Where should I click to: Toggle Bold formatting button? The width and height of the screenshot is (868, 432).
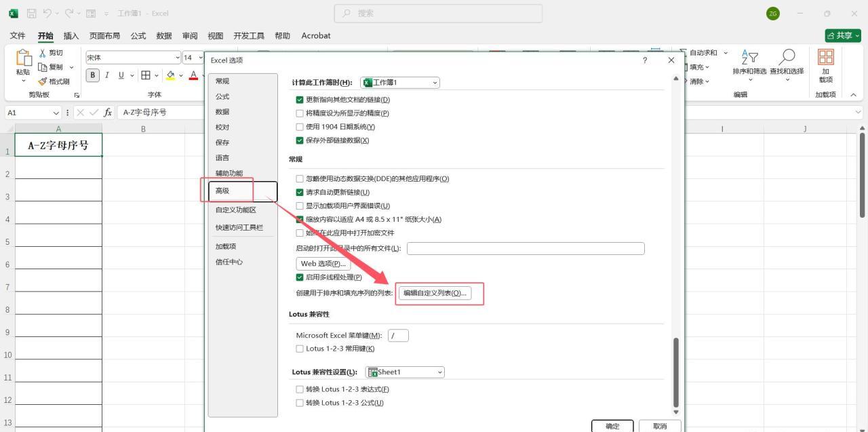(94, 75)
